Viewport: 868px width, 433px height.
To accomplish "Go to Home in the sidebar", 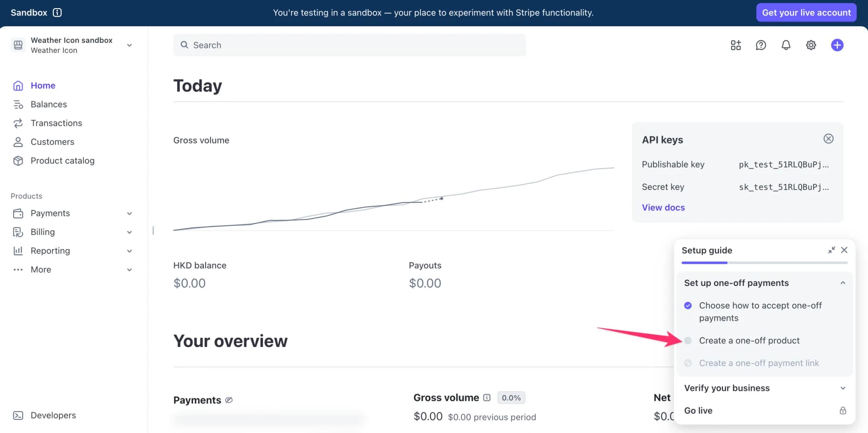I will (43, 86).
